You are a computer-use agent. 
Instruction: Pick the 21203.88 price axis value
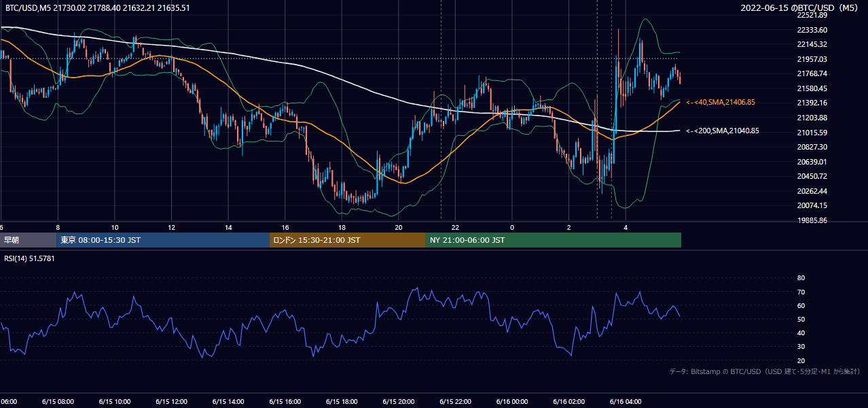[812, 118]
